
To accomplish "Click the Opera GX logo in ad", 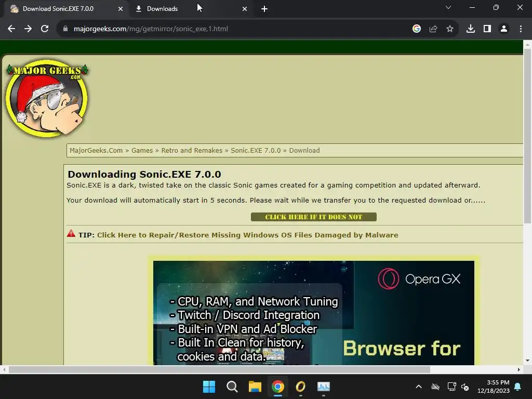I will pyautogui.click(x=419, y=279).
